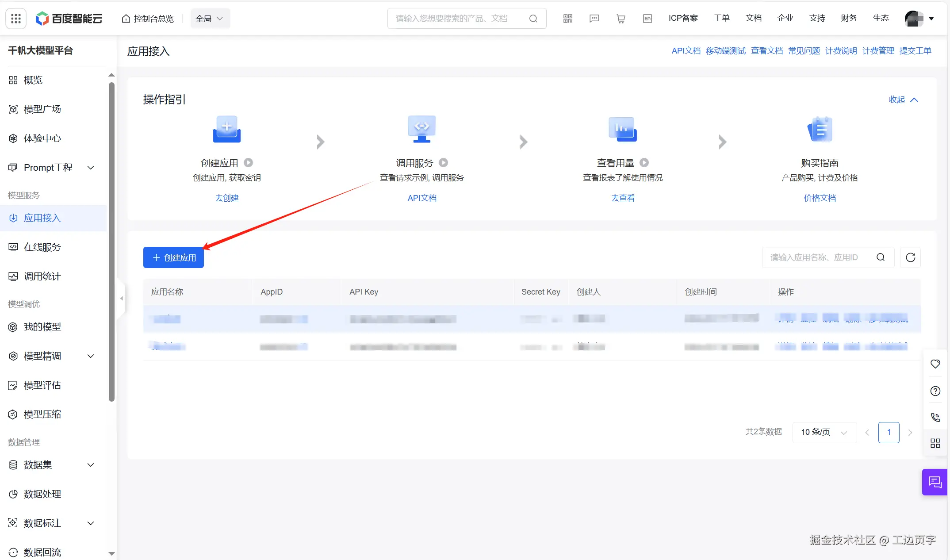Open the message notifications icon

coord(594,19)
